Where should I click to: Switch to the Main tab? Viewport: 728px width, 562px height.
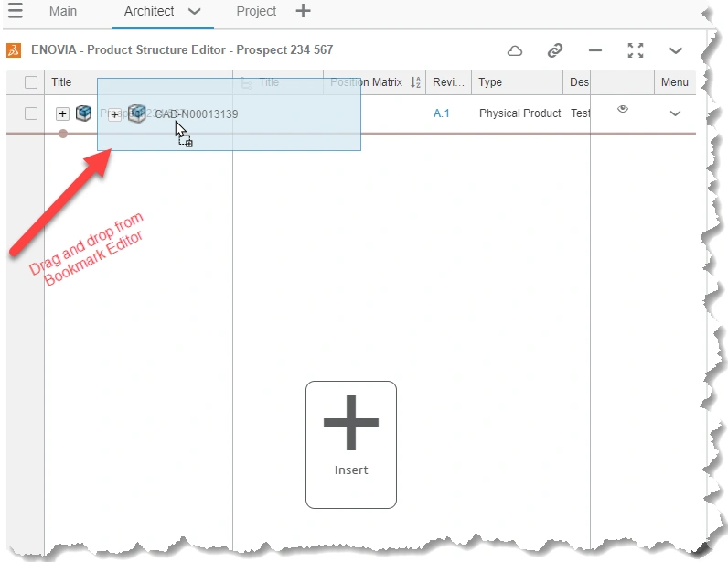(x=63, y=11)
